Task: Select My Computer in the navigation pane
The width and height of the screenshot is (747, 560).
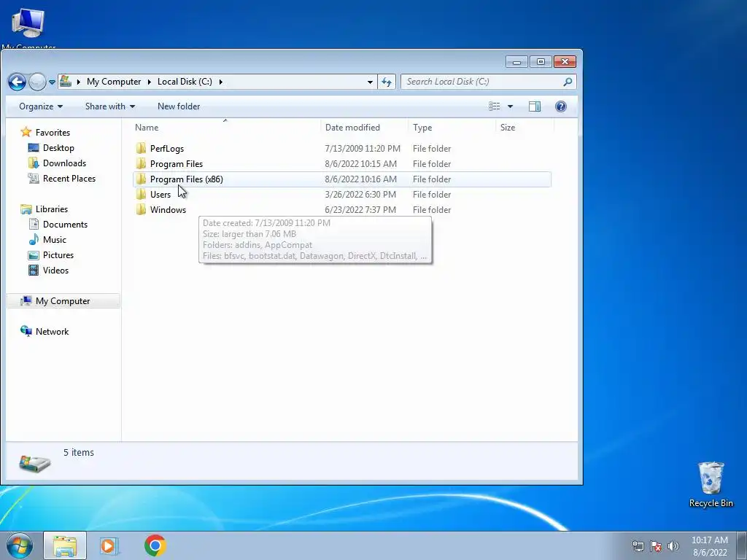Action: 63,301
